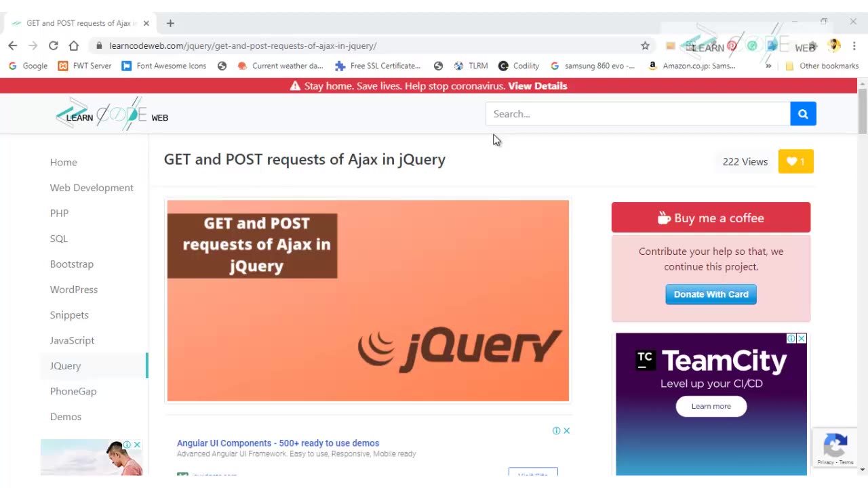This screenshot has width=868, height=488.
Task: Click the address bar URL
Action: tap(243, 45)
